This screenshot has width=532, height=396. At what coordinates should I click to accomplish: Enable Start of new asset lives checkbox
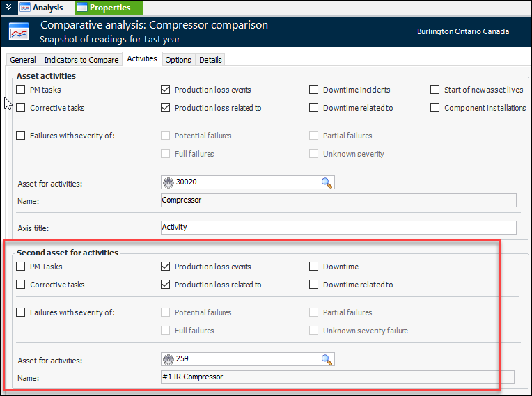pyautogui.click(x=435, y=90)
